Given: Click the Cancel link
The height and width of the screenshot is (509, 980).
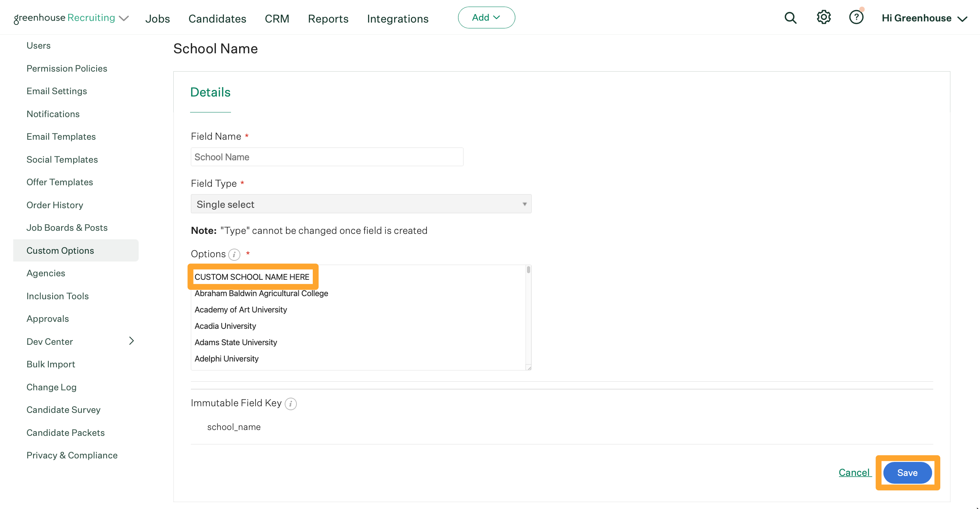Looking at the screenshot, I should click(x=854, y=472).
